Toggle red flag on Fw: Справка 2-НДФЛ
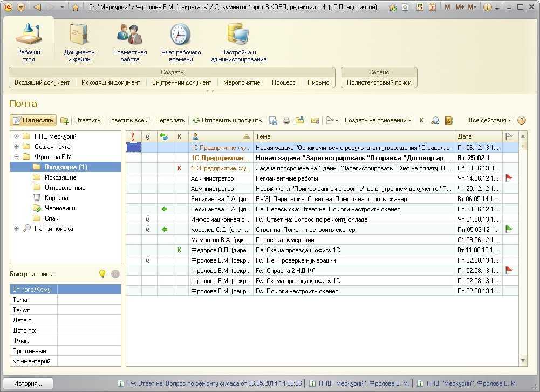Viewport: 540px width, 392px height. (508, 270)
